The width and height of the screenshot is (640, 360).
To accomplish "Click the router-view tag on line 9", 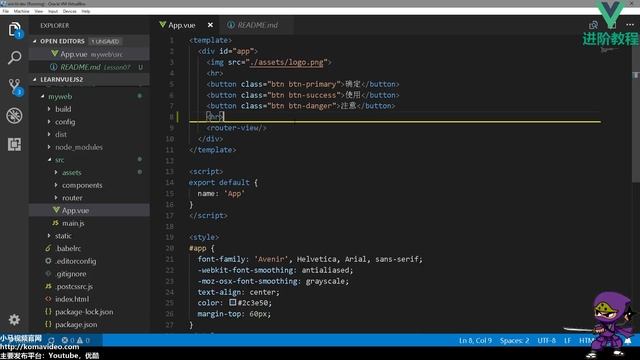I will 236,128.
